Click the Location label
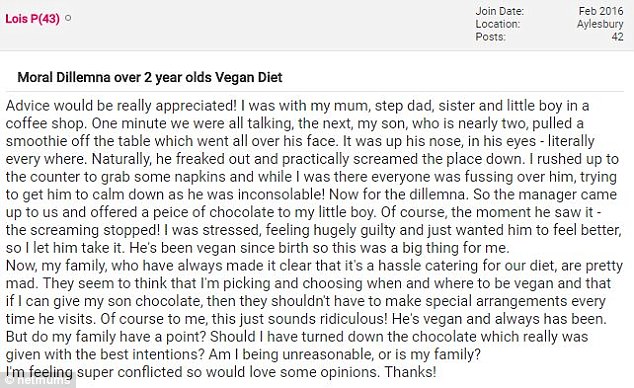634x388 pixels. click(498, 24)
